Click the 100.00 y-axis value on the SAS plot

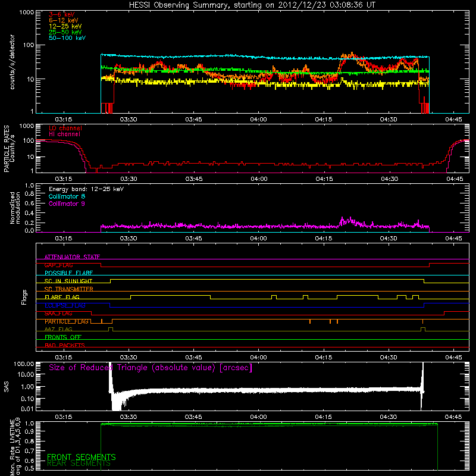click(x=24, y=364)
